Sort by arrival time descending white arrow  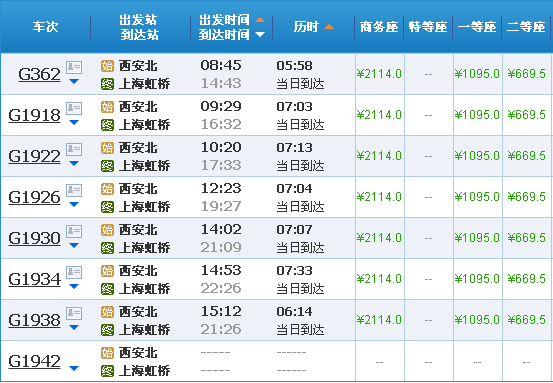click(x=260, y=34)
